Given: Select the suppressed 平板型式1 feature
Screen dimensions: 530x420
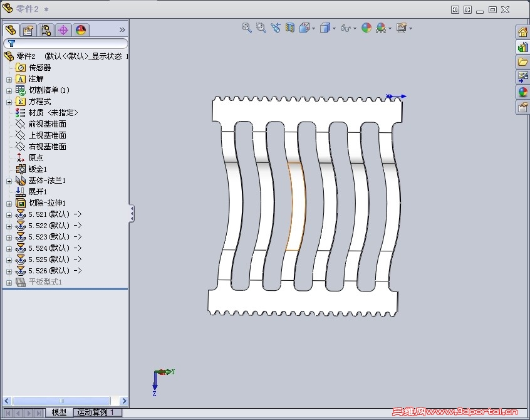Looking at the screenshot, I should click(45, 282).
